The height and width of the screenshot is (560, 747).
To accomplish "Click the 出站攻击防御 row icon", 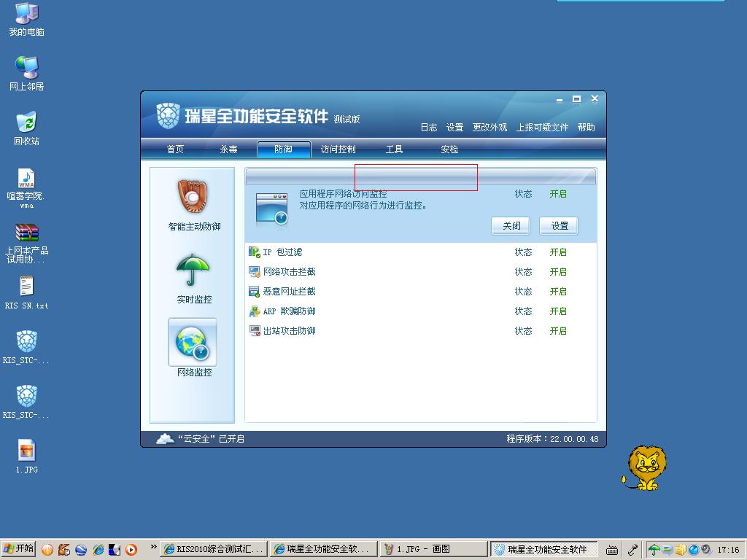I will (255, 331).
